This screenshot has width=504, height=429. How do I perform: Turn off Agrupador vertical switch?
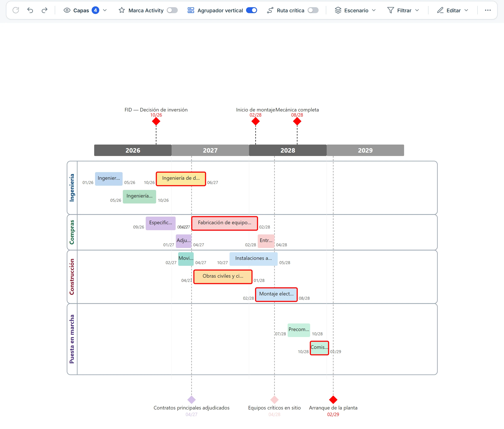tap(252, 10)
